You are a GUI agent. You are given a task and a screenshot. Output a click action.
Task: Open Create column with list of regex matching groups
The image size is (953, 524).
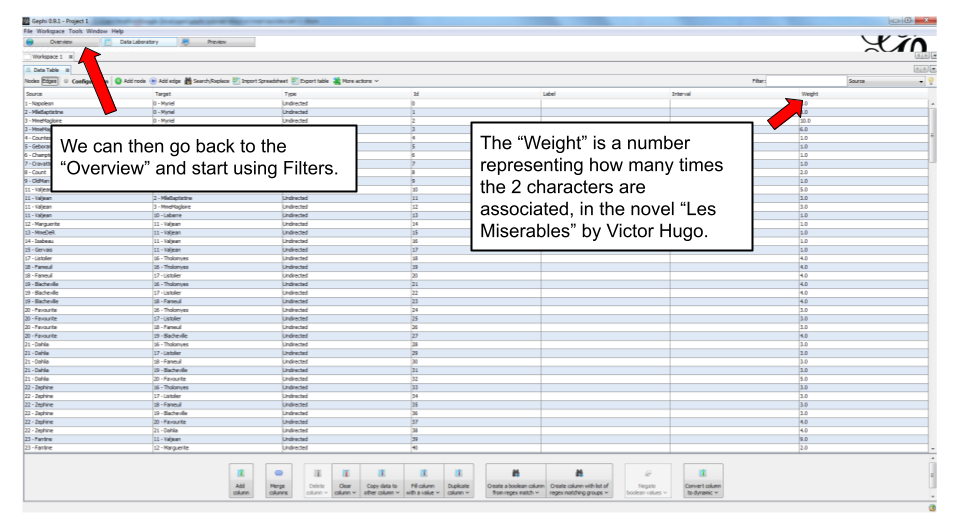(x=579, y=480)
